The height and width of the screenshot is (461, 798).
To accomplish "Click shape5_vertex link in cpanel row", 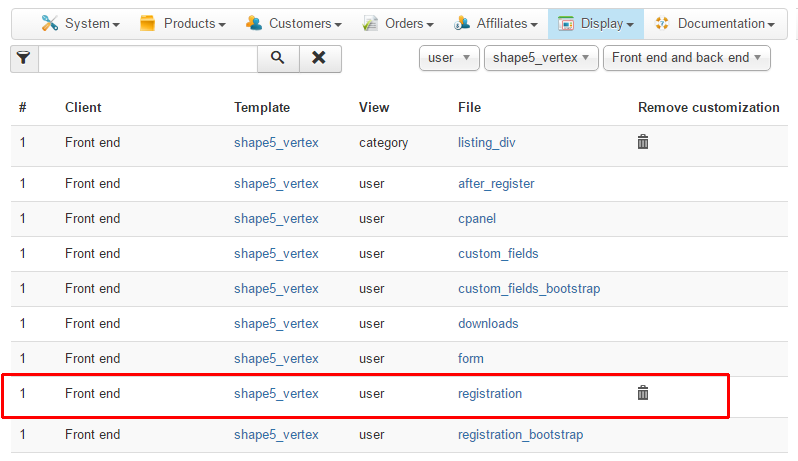I will coord(276,219).
